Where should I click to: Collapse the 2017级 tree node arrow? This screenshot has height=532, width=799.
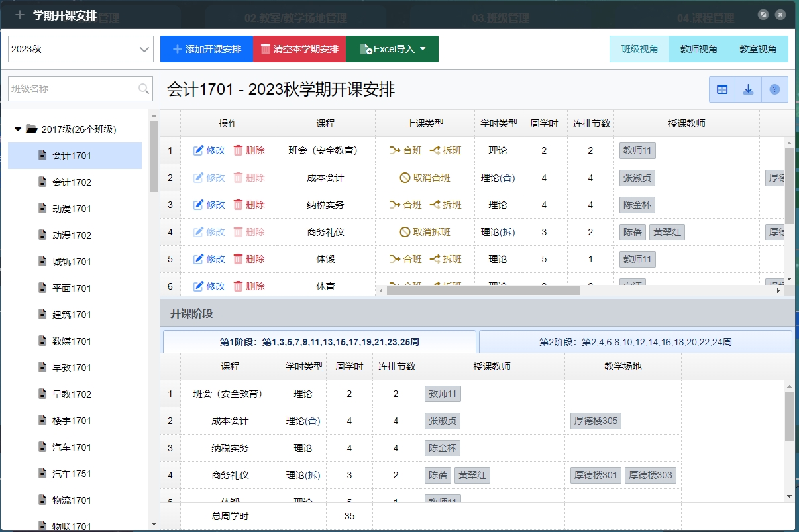click(x=18, y=129)
